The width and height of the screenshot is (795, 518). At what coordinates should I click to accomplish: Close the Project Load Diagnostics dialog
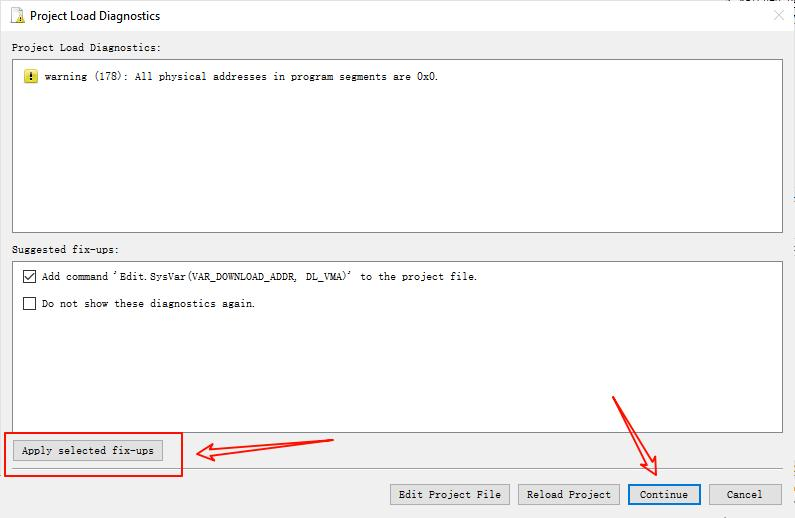tap(778, 16)
